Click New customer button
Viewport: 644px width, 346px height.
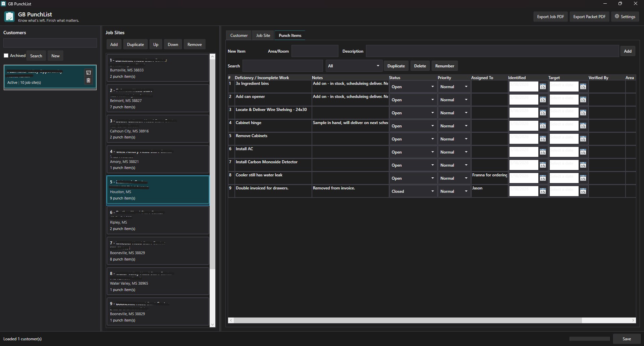(56, 56)
